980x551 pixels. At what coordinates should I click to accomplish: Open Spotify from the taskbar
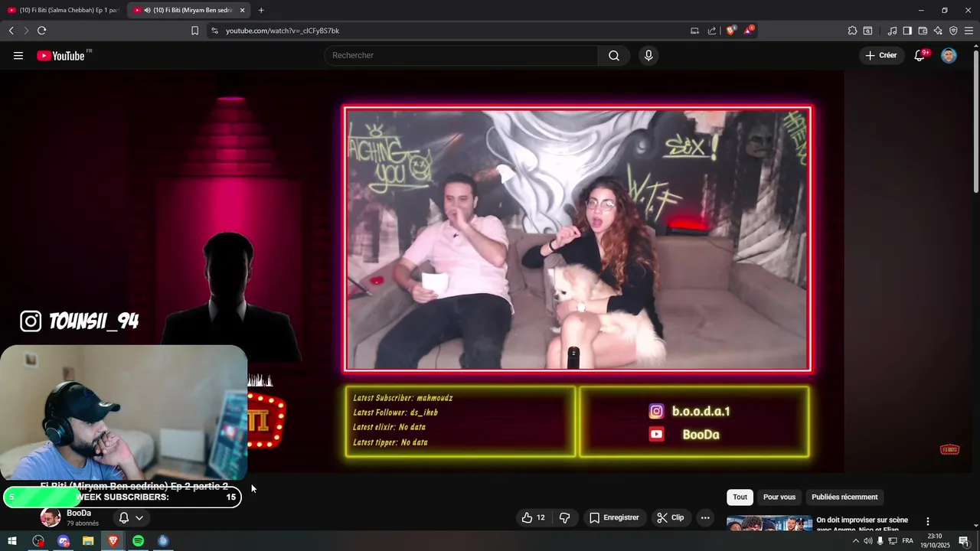(x=138, y=541)
